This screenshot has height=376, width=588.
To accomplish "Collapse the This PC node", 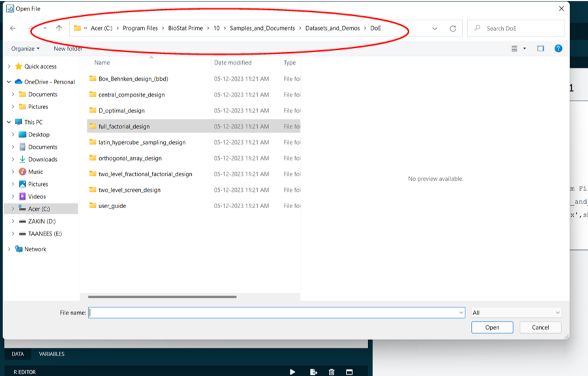I will point(9,122).
